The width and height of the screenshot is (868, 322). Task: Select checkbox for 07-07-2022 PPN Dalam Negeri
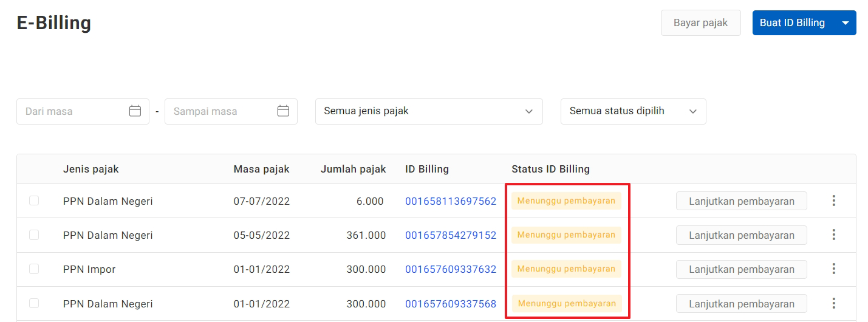pos(34,200)
